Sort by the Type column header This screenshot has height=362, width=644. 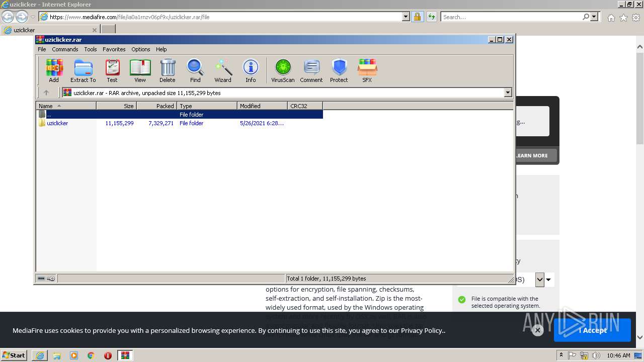pyautogui.click(x=207, y=106)
